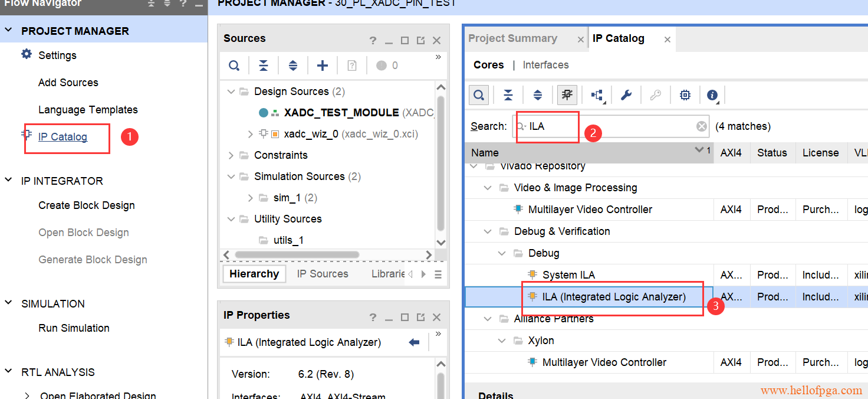This screenshot has height=399, width=868.
Task: Click the plus icon to add sources
Action: tap(322, 66)
